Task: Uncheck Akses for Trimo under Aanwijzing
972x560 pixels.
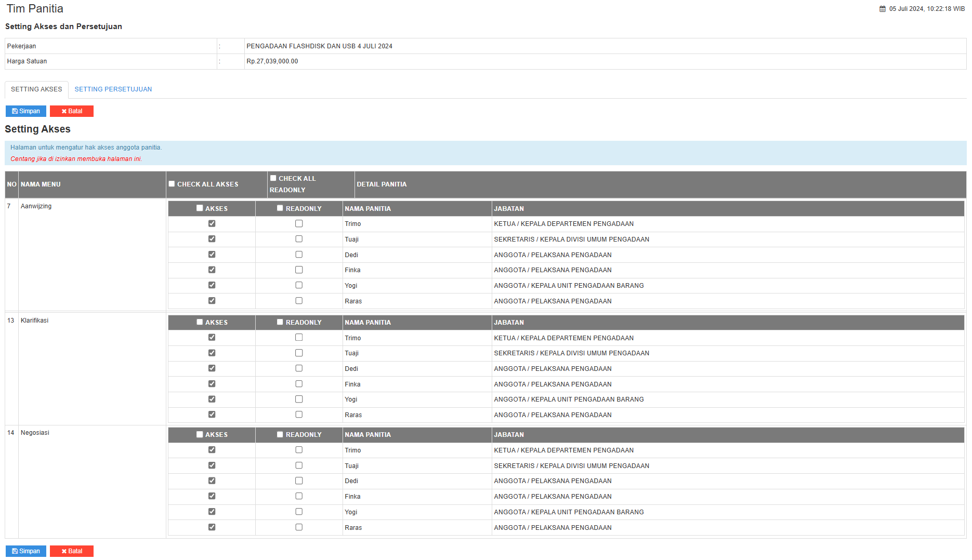Action: (212, 223)
